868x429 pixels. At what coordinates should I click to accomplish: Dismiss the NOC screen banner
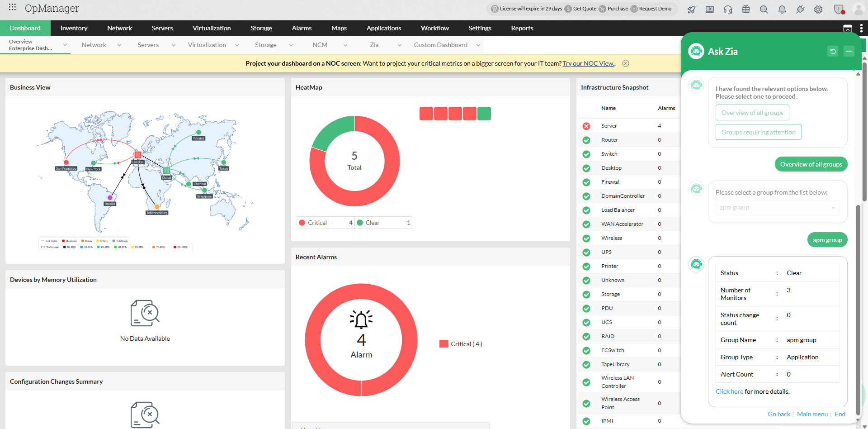pos(626,63)
